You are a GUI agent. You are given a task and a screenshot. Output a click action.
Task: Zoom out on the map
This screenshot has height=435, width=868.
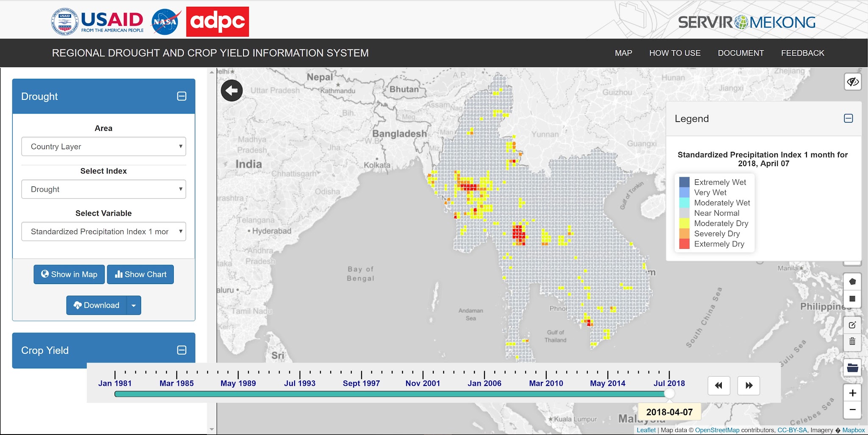(852, 410)
